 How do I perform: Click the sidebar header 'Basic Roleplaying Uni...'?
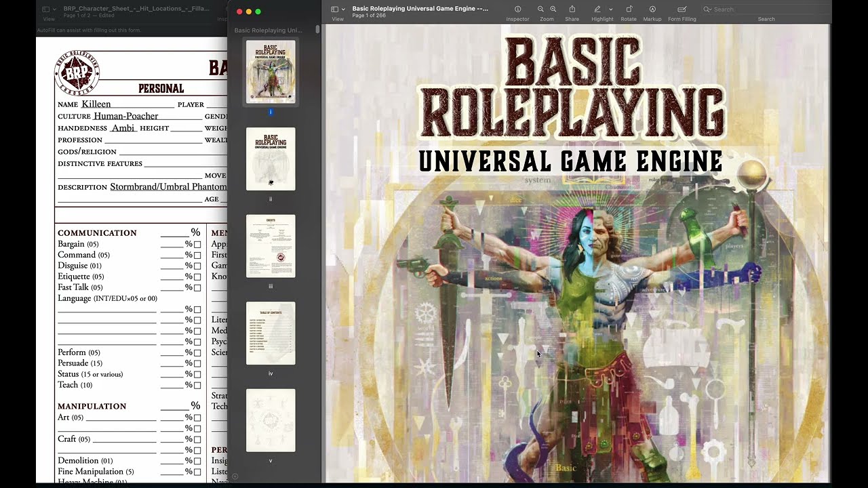(x=269, y=30)
